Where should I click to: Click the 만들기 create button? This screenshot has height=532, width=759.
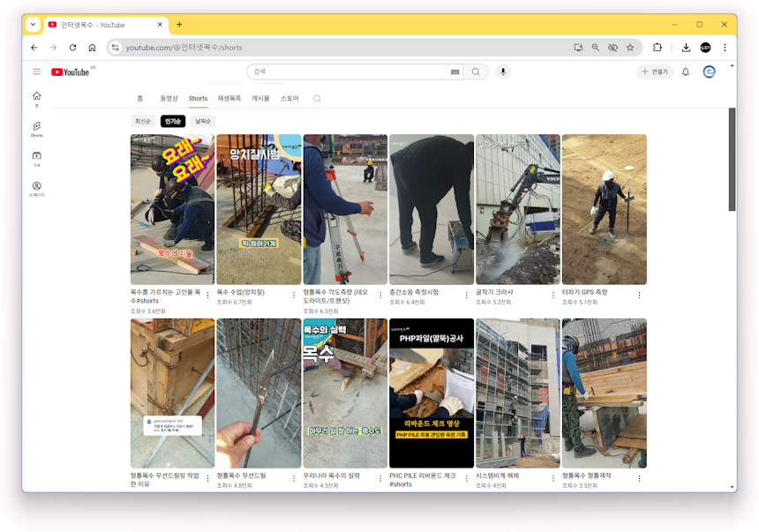(655, 71)
